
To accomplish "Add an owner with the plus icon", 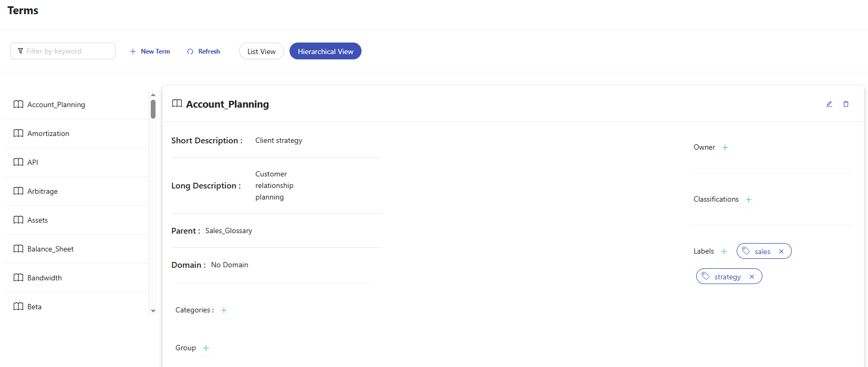I will 725,148.
